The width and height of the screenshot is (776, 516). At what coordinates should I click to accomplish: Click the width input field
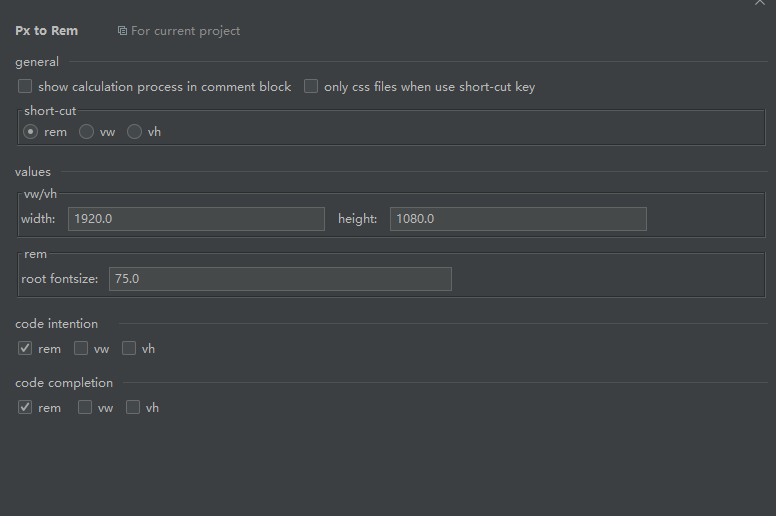(x=196, y=219)
